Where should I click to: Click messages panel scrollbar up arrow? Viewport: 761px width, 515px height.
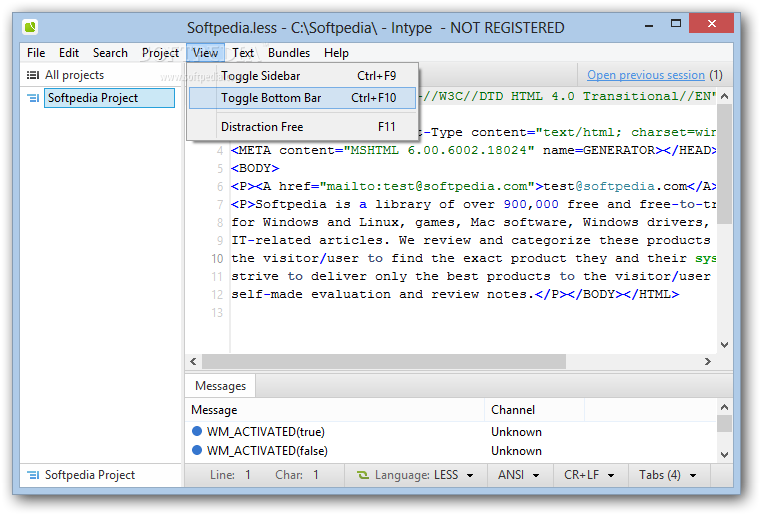[x=725, y=407]
